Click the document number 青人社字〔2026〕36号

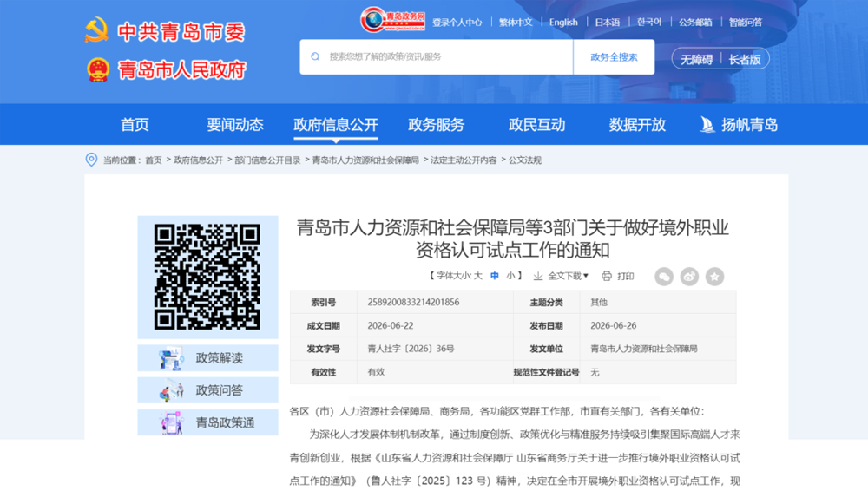click(x=411, y=349)
